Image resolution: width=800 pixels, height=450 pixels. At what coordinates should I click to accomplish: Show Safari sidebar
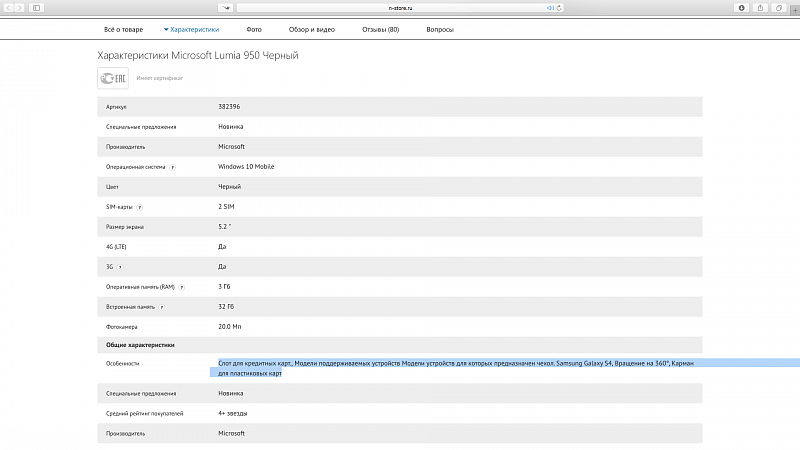tap(37, 8)
